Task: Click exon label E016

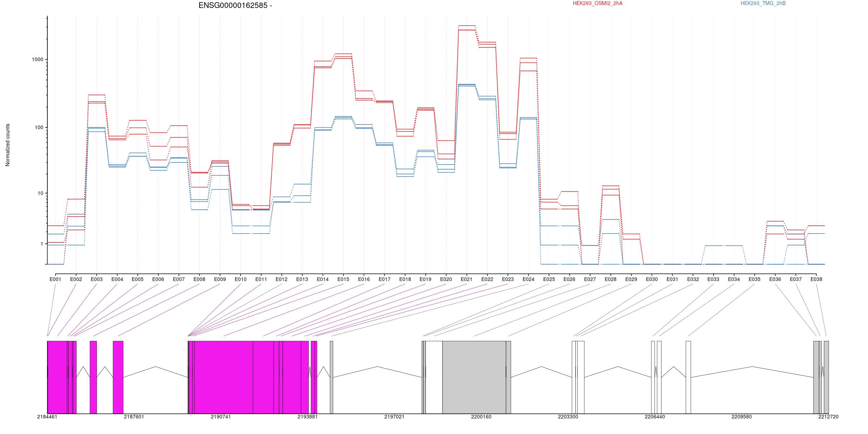Action: [x=364, y=279]
